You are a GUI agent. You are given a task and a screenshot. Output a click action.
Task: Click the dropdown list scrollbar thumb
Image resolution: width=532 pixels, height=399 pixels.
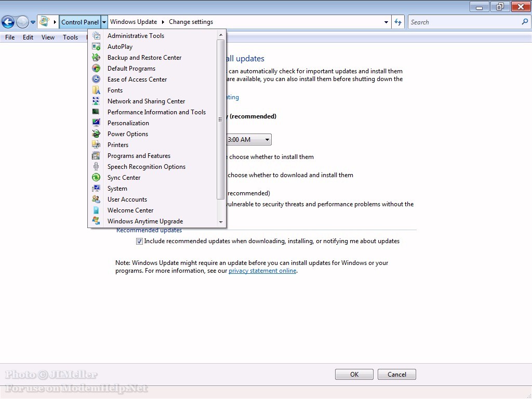pyautogui.click(x=220, y=119)
